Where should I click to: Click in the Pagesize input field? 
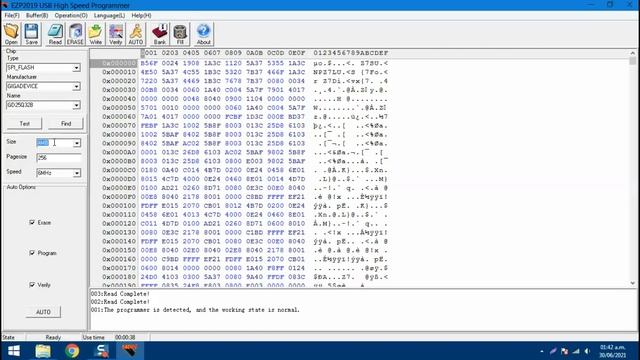coord(59,158)
